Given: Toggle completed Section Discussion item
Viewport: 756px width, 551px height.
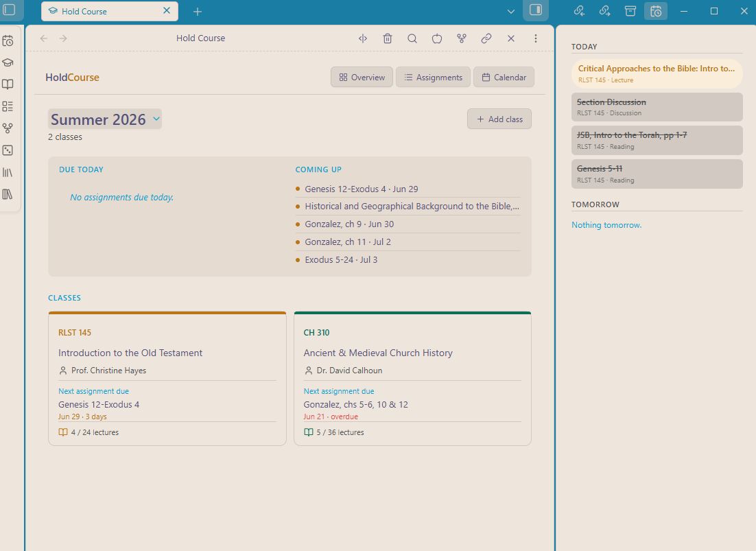Looking at the screenshot, I should 657,107.
